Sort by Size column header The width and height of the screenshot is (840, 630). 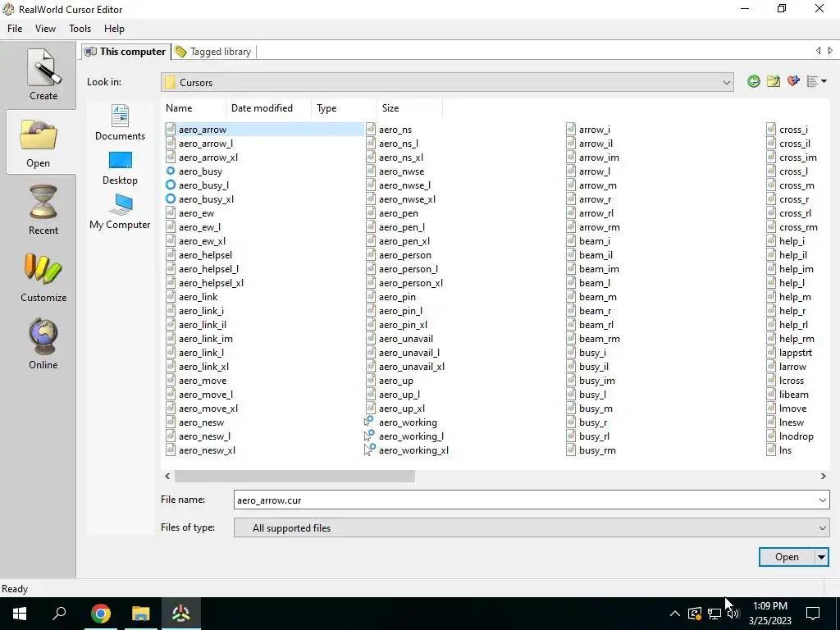[410, 107]
